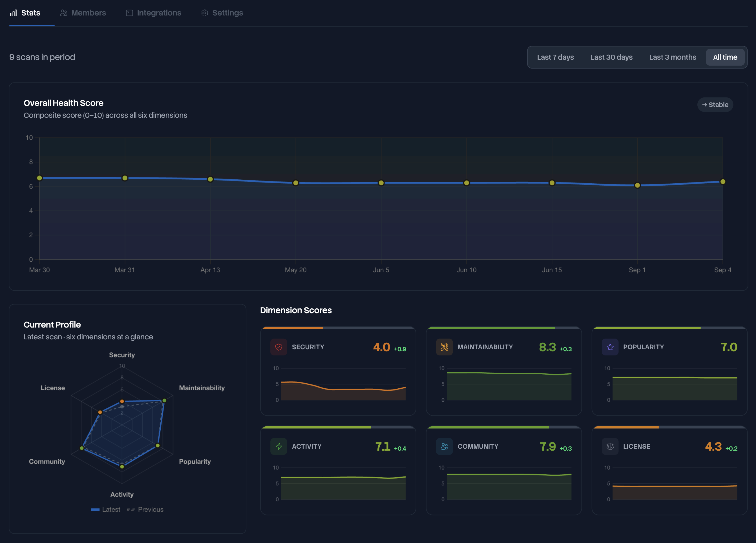
Task: Click the License scales icon
Action: pos(610,446)
